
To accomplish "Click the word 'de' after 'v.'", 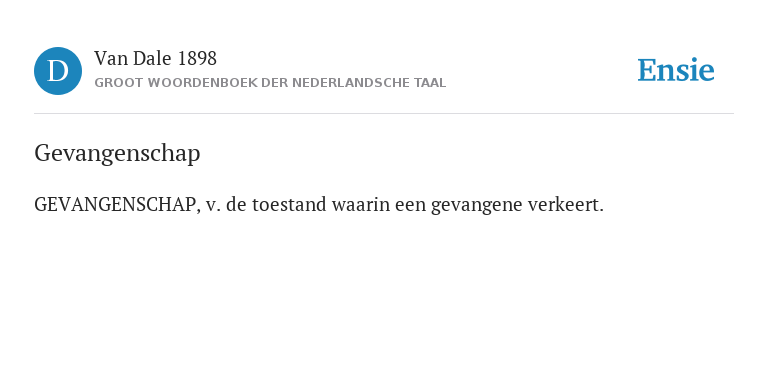I will click(237, 205).
